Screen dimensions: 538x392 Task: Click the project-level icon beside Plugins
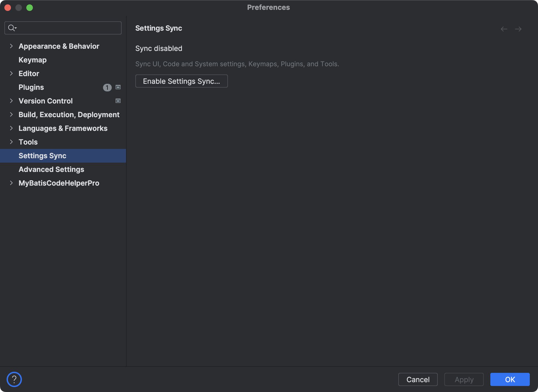tap(118, 87)
